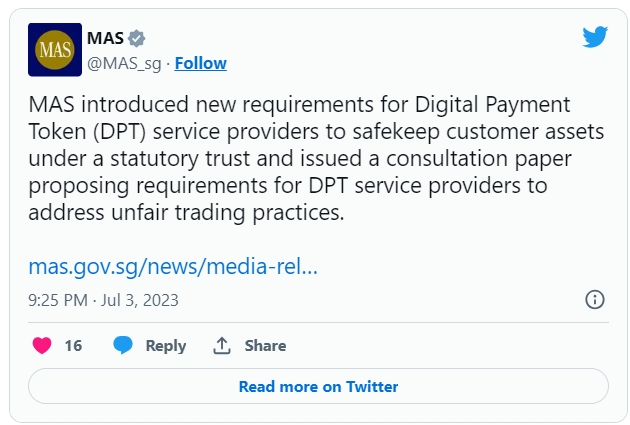
Task: Click the share upload arrow icon
Action: click(x=222, y=346)
